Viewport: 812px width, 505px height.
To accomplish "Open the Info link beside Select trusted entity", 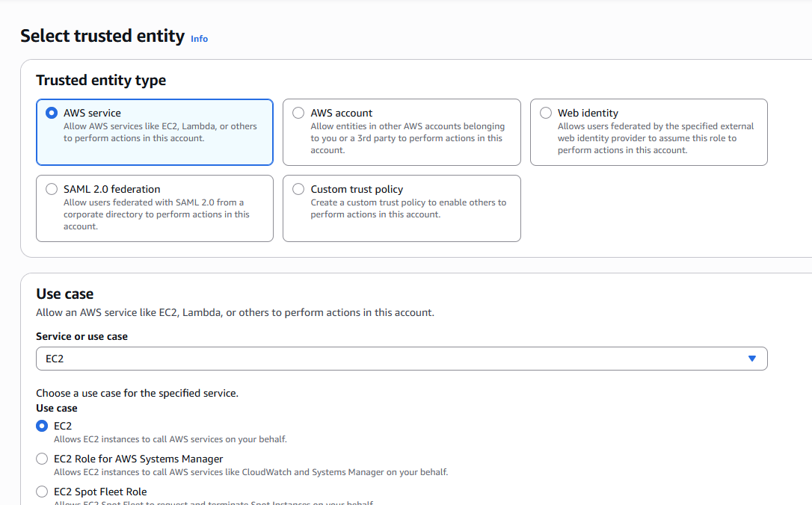I will pyautogui.click(x=199, y=39).
